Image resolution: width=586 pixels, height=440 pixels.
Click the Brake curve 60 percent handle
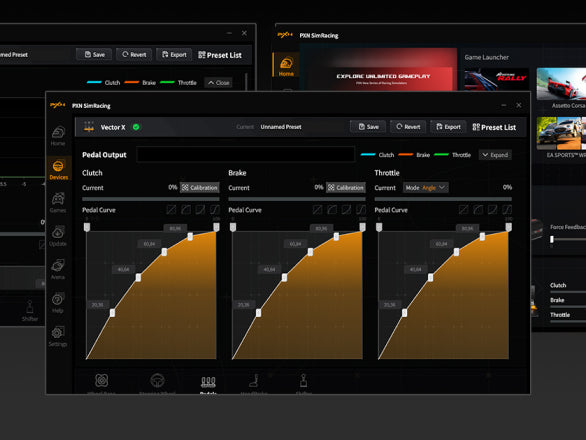[x=311, y=252]
